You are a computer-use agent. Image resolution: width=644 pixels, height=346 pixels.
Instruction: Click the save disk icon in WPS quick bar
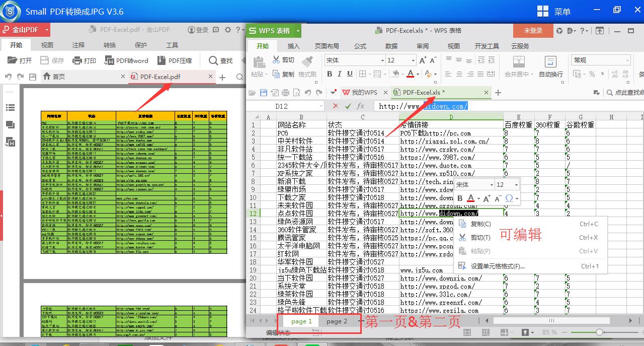pos(264,93)
